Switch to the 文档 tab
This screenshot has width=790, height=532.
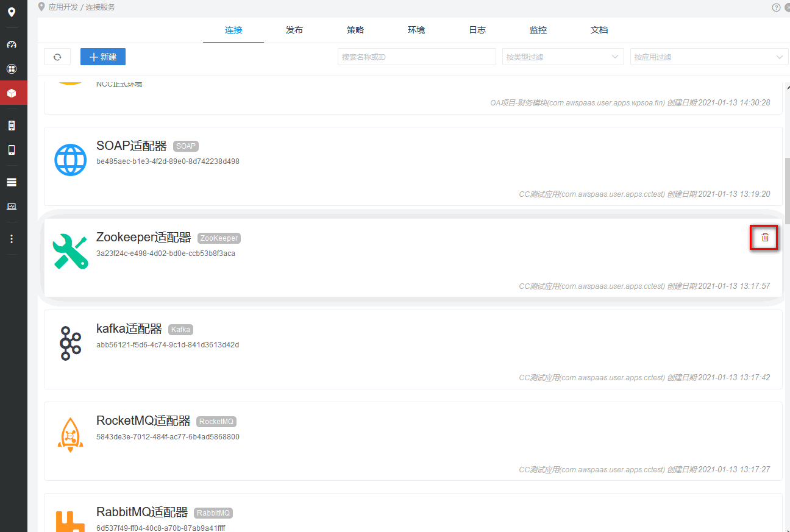point(599,30)
